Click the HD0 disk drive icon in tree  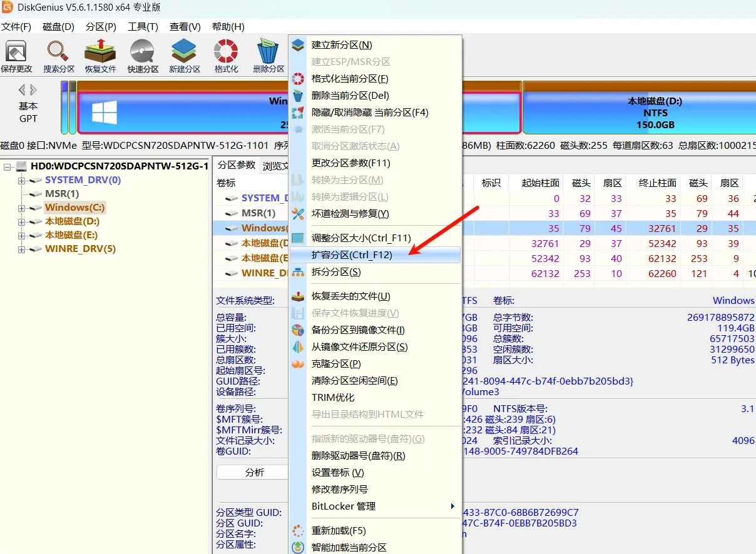click(x=22, y=166)
